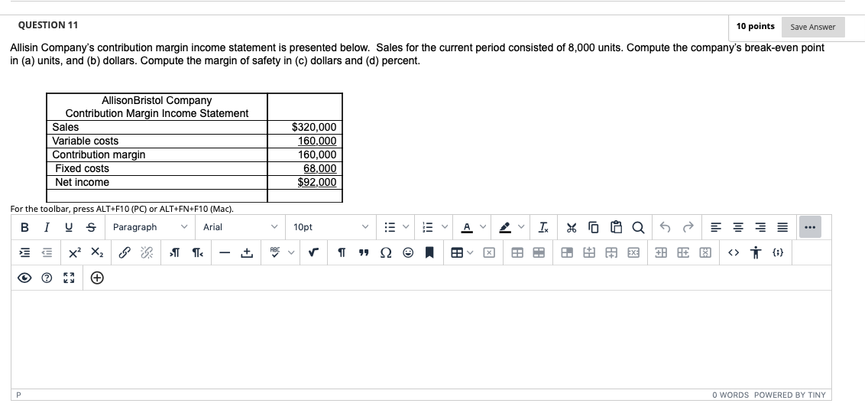The image size is (868, 413).
Task: Undo the last action
Action: [x=666, y=227]
